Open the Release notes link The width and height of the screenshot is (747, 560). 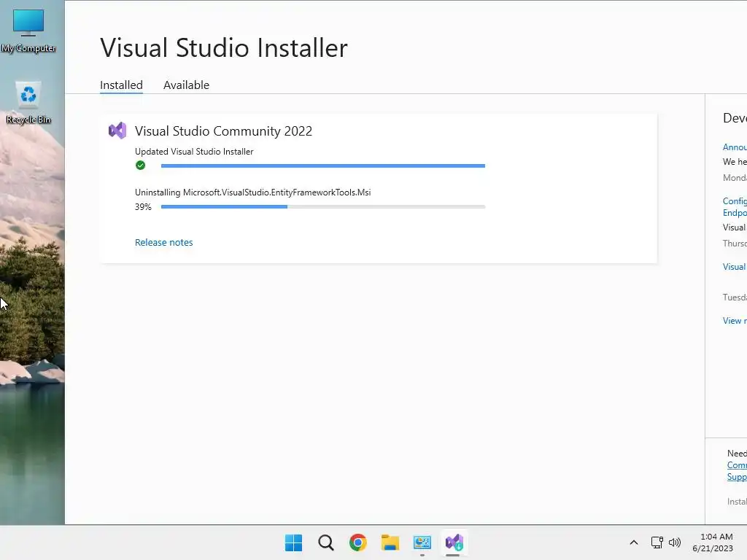coord(164,242)
